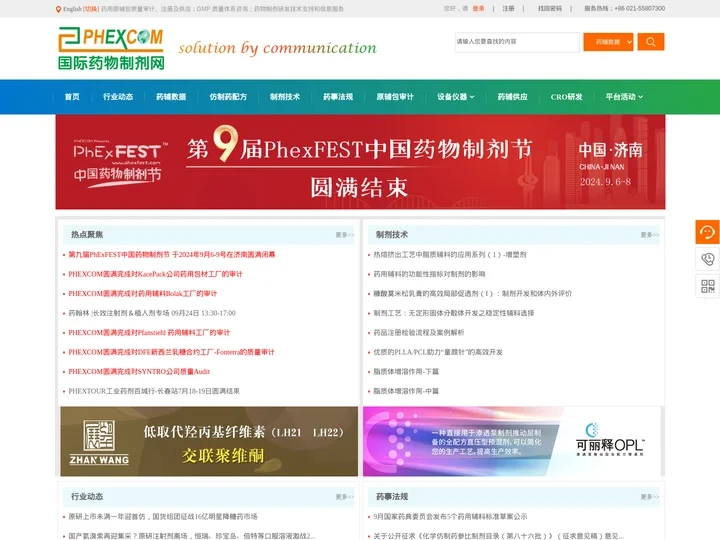Open CRO研发 navigation item
Screen dimensions: 720x540
[x=566, y=97]
